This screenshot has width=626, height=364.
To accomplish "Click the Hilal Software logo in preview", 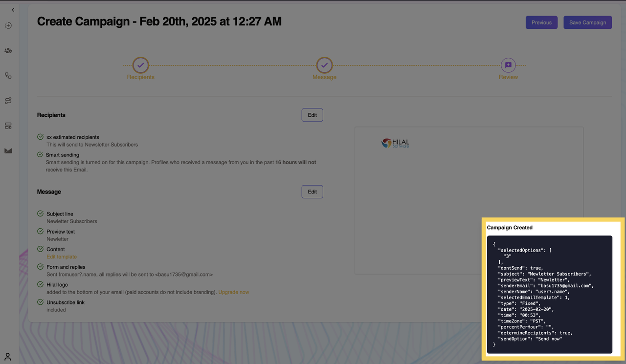I will coord(396,143).
